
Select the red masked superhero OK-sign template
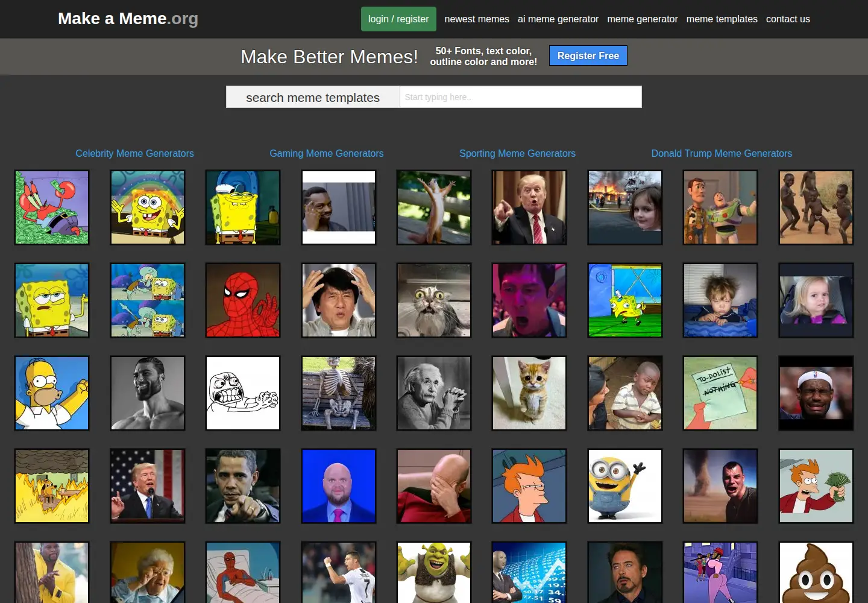pos(243,300)
